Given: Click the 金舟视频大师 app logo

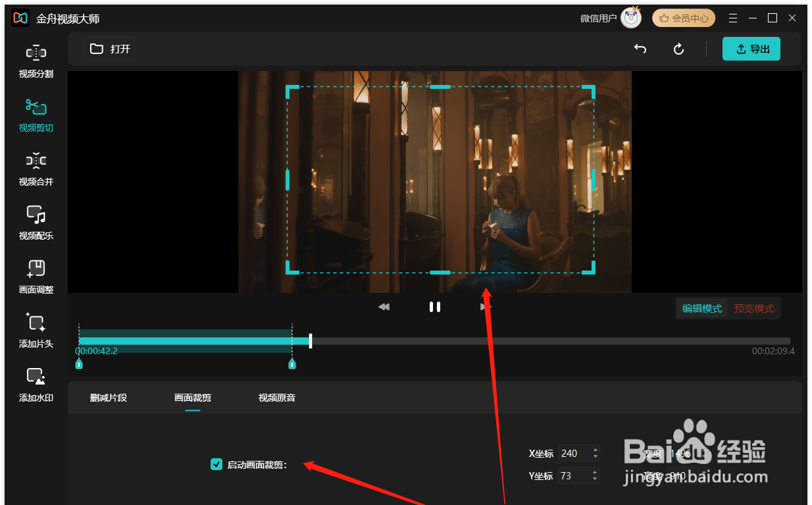Looking at the screenshot, I should click(20, 18).
